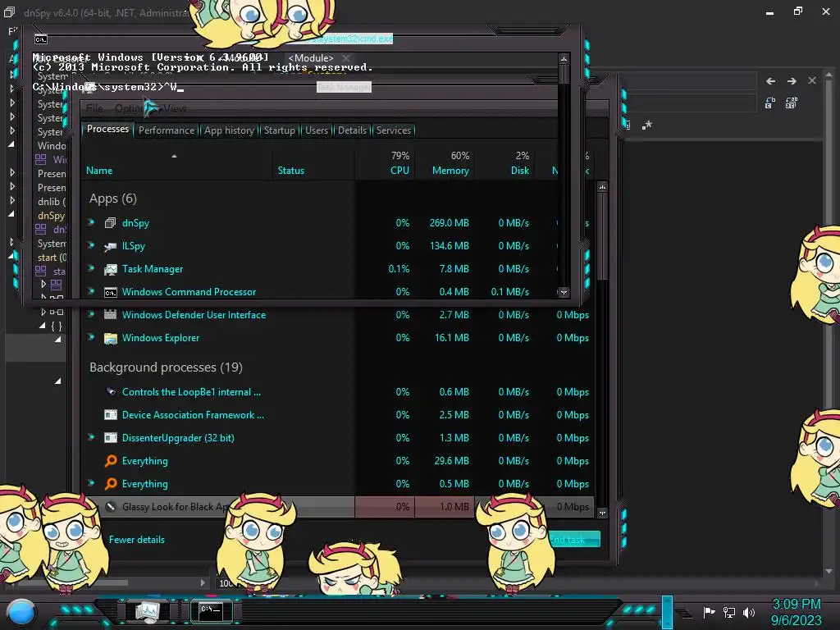The height and width of the screenshot is (630, 840).
Task: Select Controls the LoopBe1 internal process
Action: point(191,392)
